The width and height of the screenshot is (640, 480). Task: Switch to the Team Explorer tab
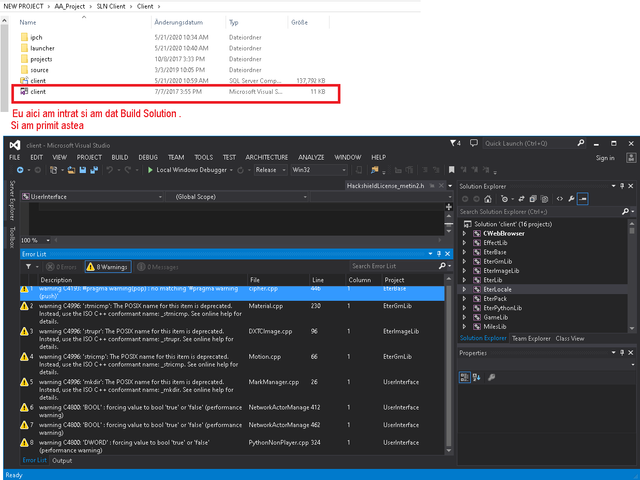click(531, 338)
